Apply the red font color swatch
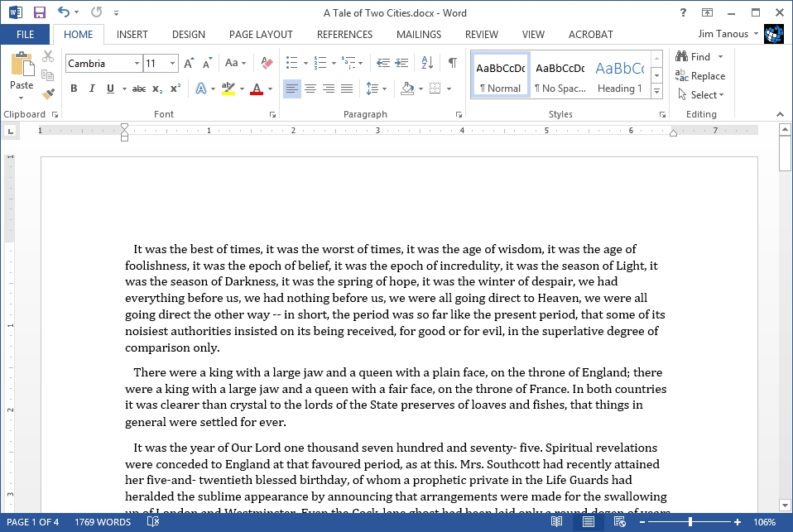 tap(257, 89)
